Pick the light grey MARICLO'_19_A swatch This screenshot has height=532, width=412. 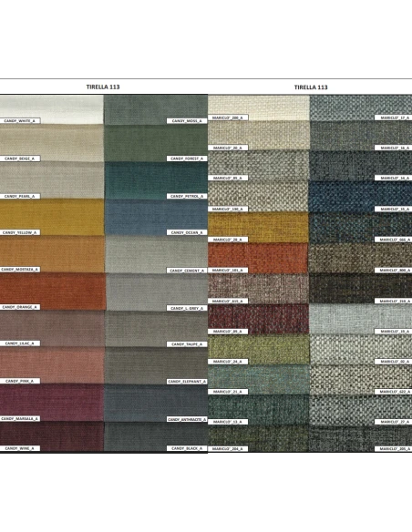[x=360, y=319]
